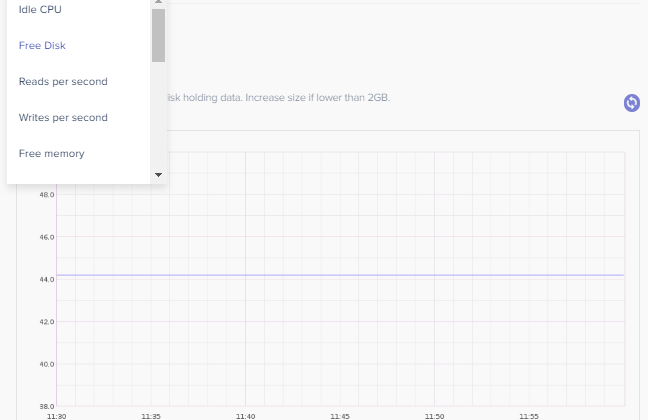Click the 11:45 time axis label
Image resolution: width=648 pixels, height=420 pixels.
[x=340, y=416]
